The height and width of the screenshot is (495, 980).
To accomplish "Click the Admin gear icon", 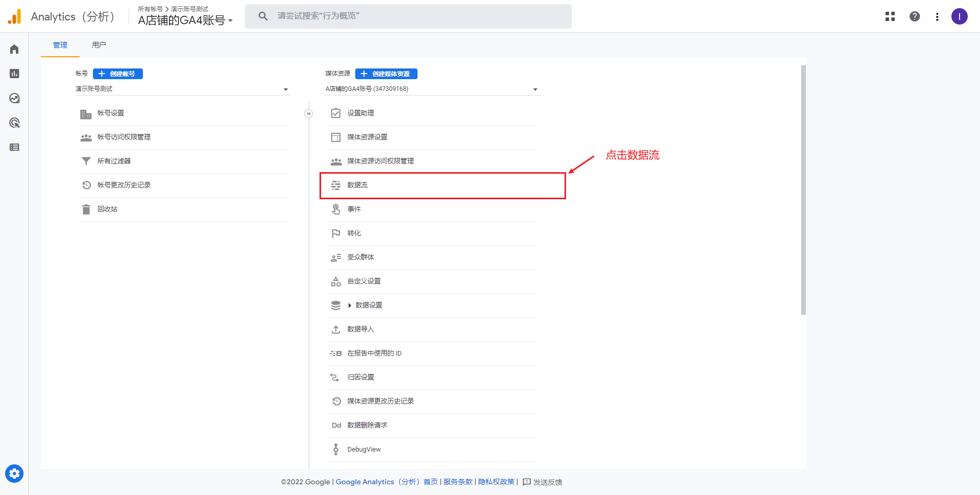I will point(14,474).
